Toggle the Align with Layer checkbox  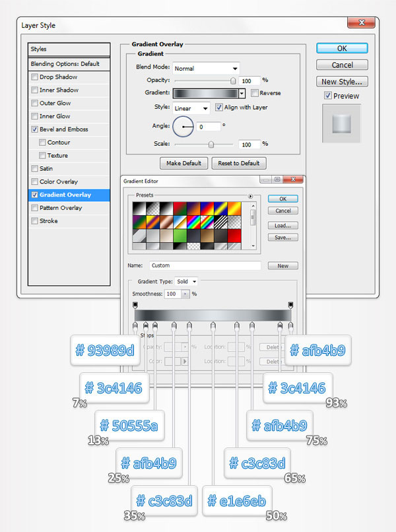[219, 107]
